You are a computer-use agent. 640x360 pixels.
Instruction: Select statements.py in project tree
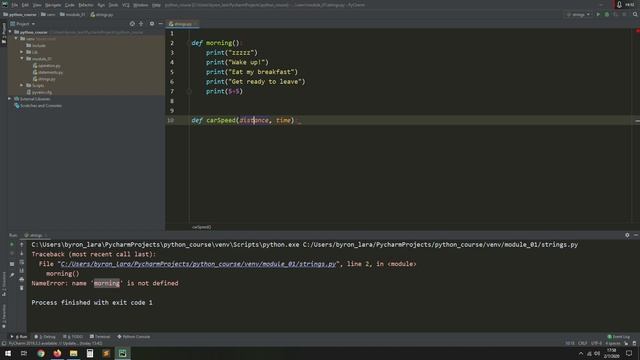click(x=48, y=72)
